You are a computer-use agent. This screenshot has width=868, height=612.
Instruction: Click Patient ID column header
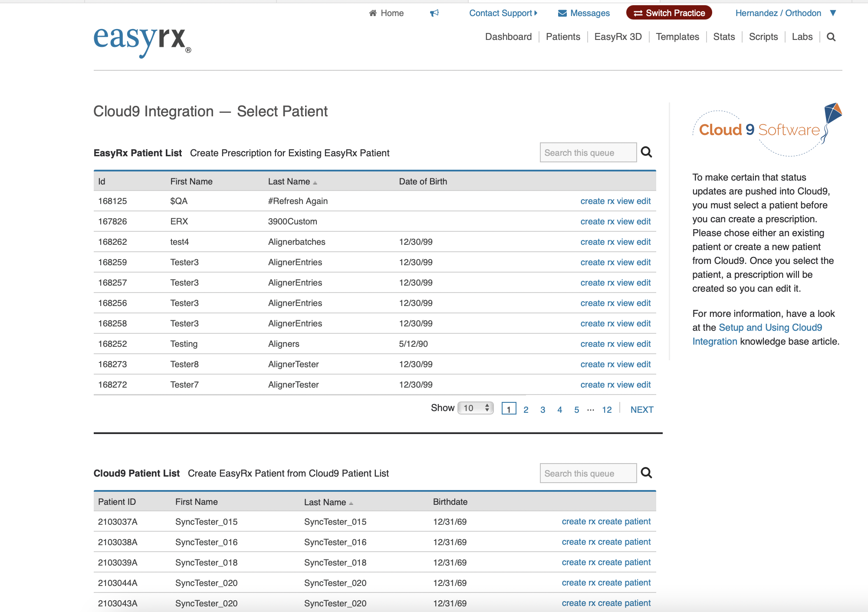[x=117, y=502]
